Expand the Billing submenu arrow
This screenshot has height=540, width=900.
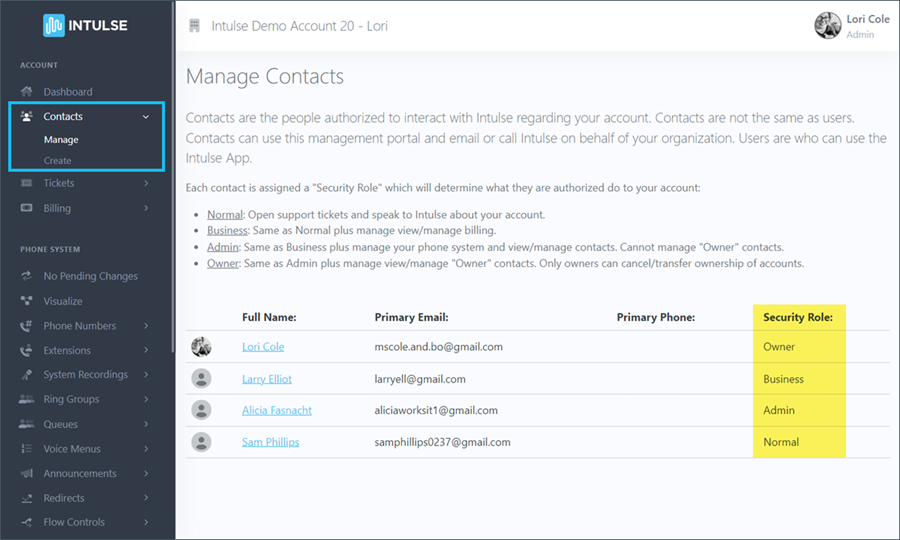(146, 208)
